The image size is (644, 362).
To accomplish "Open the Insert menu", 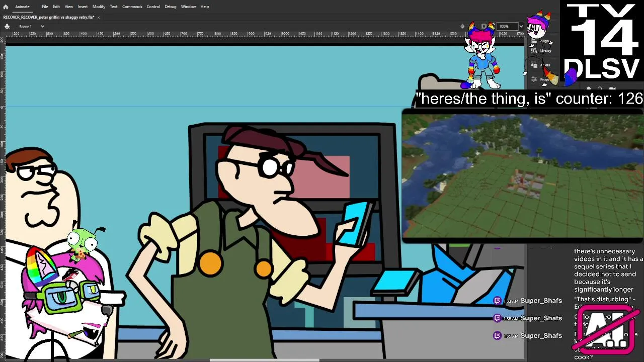I will pos(83,7).
